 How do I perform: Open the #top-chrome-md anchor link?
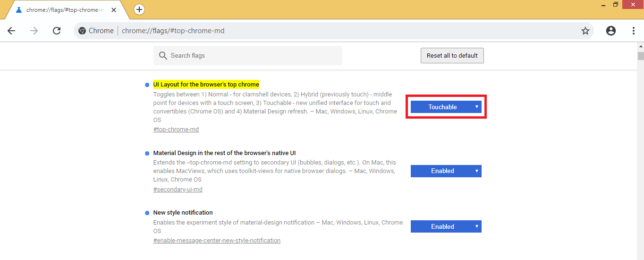(176, 129)
